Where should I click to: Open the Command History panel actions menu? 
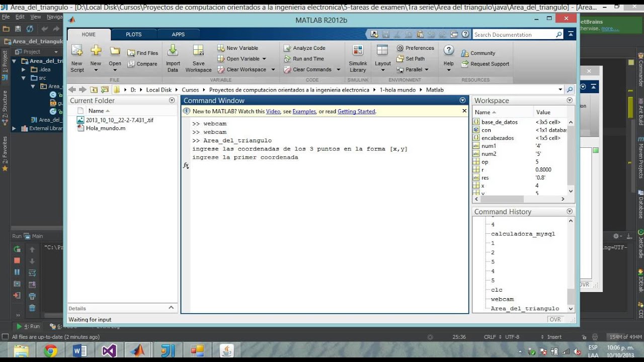570,212
